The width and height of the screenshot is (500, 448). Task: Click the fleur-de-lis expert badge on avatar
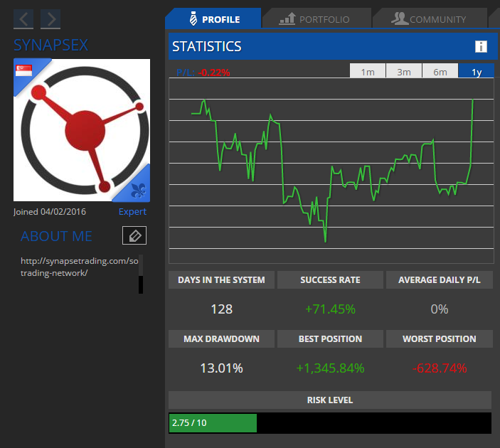point(139,189)
